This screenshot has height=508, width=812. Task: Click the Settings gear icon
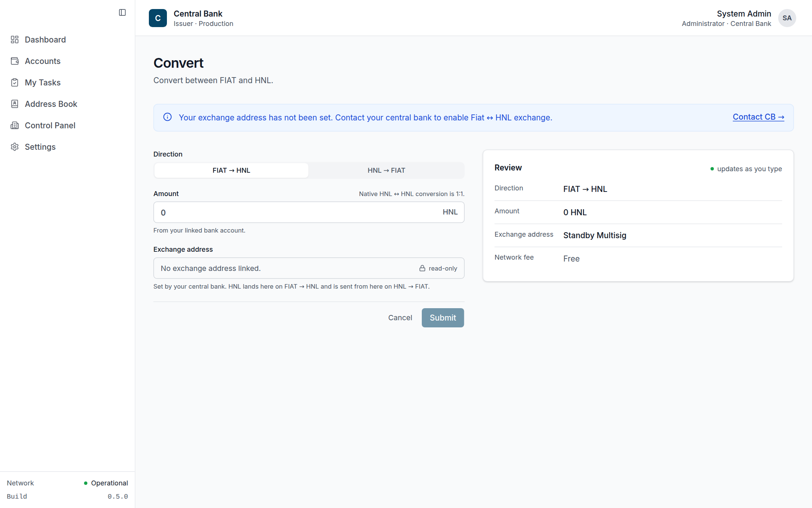point(15,147)
